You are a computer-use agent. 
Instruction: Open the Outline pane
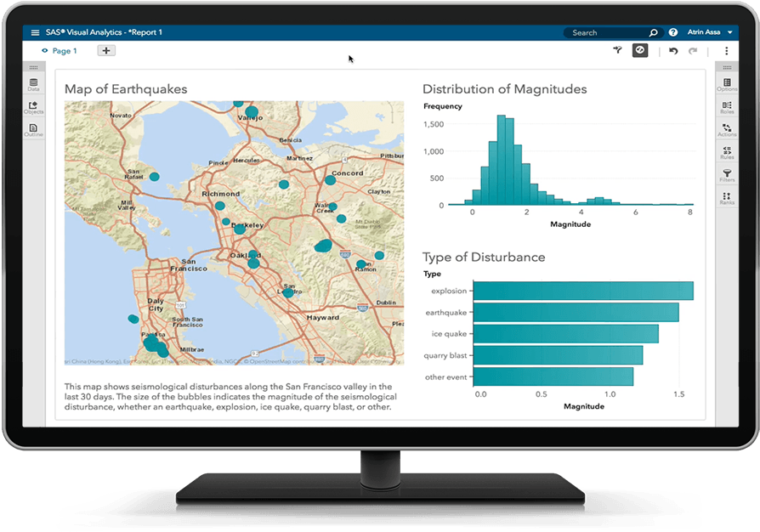[33, 130]
